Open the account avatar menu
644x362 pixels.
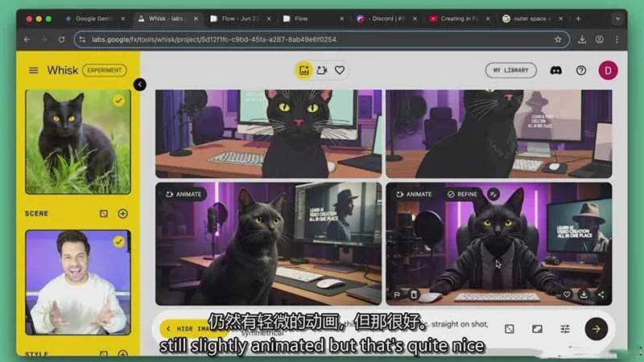pyautogui.click(x=608, y=70)
